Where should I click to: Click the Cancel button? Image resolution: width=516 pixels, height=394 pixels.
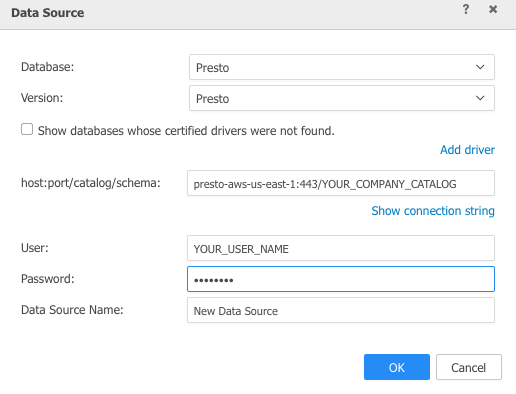tap(469, 367)
